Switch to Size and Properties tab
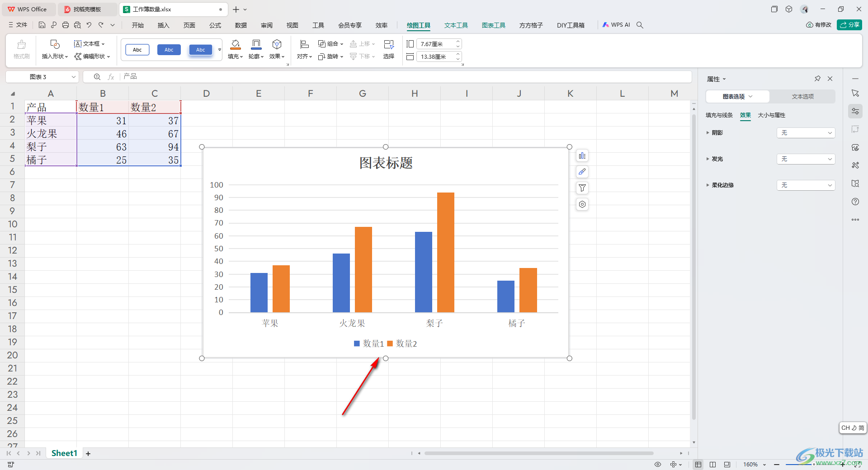The image size is (868, 470). [771, 115]
